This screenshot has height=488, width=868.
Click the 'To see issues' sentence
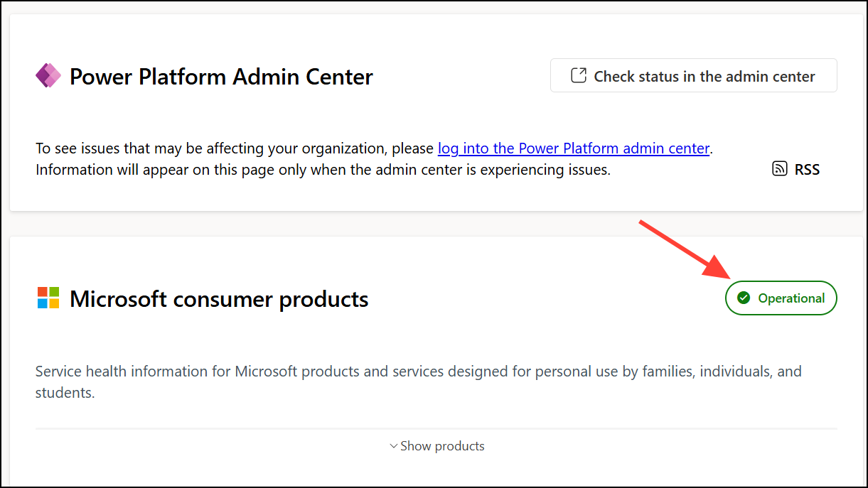pyautogui.click(x=235, y=148)
